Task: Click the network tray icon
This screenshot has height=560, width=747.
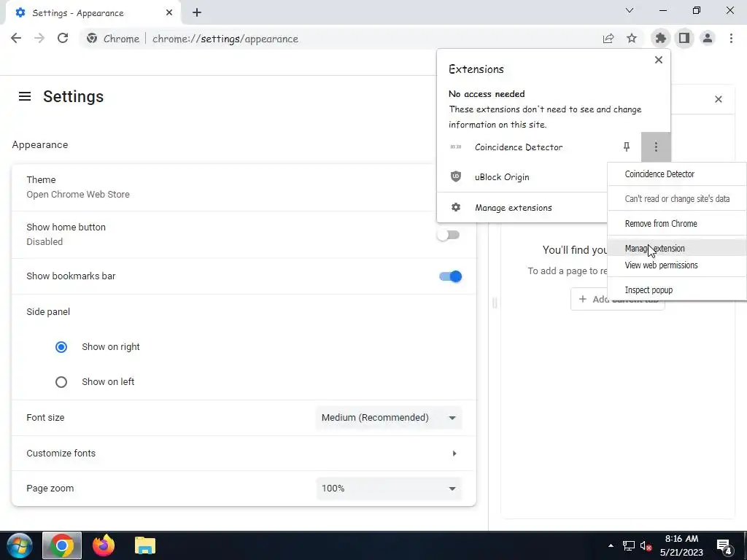Action: [x=628, y=546]
